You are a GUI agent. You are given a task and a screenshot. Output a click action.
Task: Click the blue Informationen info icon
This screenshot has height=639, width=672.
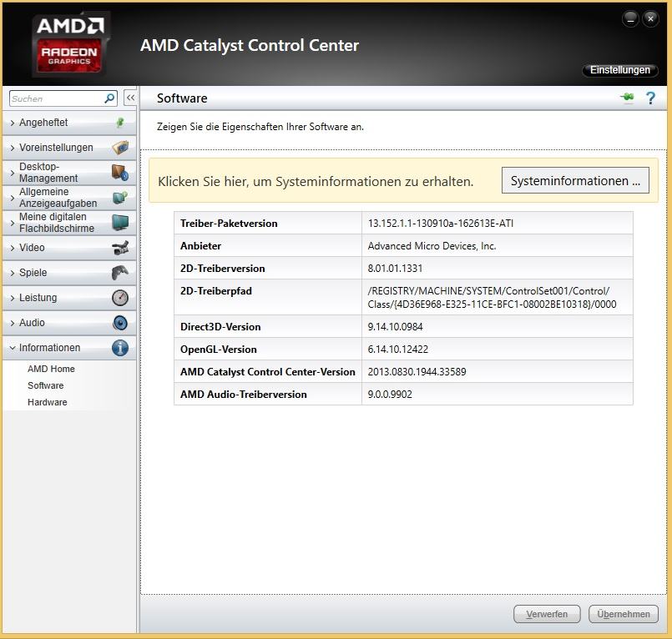120,348
